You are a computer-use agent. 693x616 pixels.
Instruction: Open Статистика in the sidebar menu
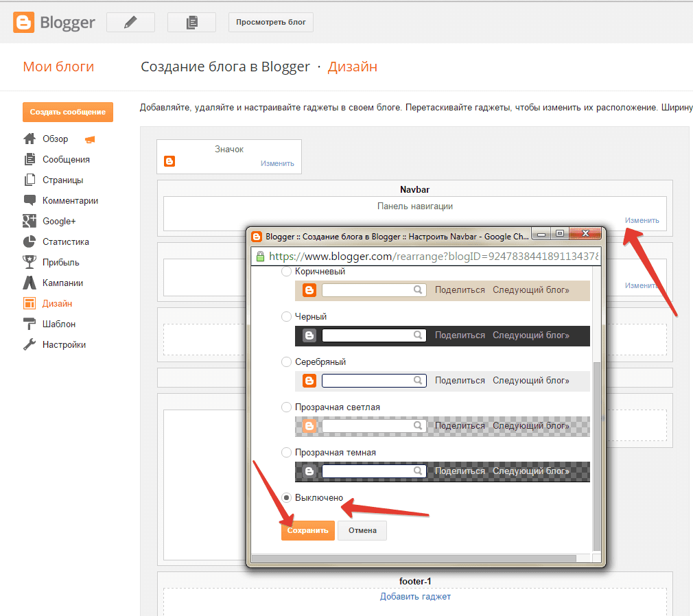point(65,241)
